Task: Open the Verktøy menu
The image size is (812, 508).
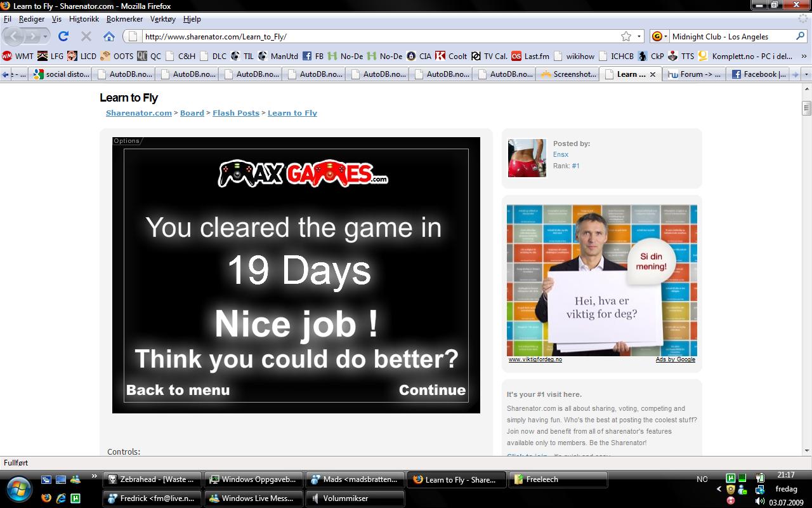Action: click(163, 19)
